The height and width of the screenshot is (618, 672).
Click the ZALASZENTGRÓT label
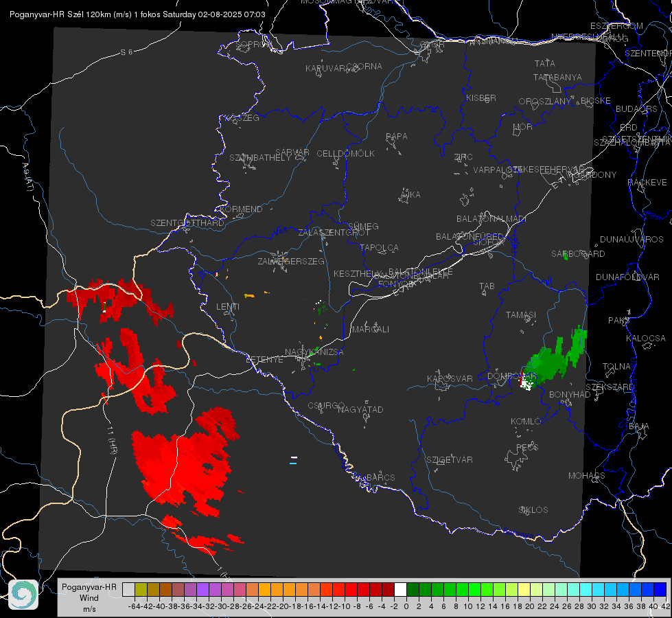334,233
